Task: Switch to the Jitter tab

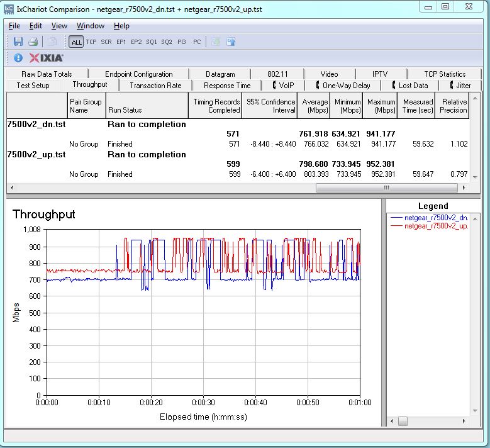Action: tap(460, 86)
